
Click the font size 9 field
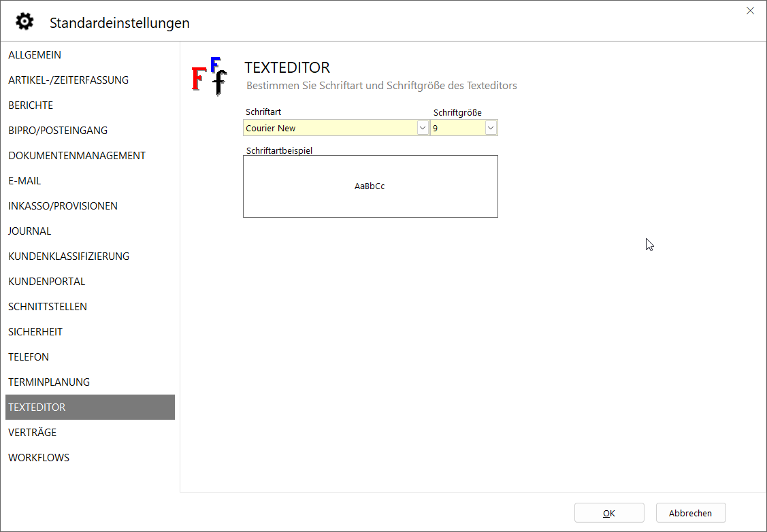tap(457, 128)
